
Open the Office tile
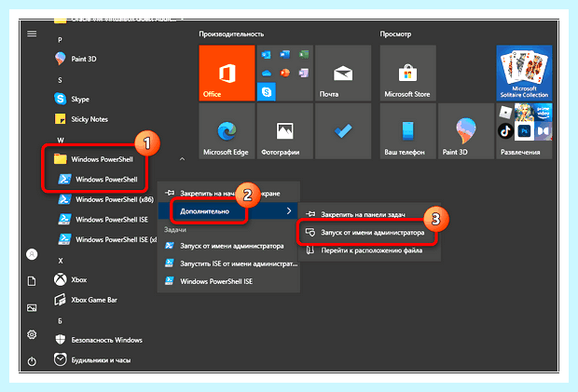[x=227, y=73]
